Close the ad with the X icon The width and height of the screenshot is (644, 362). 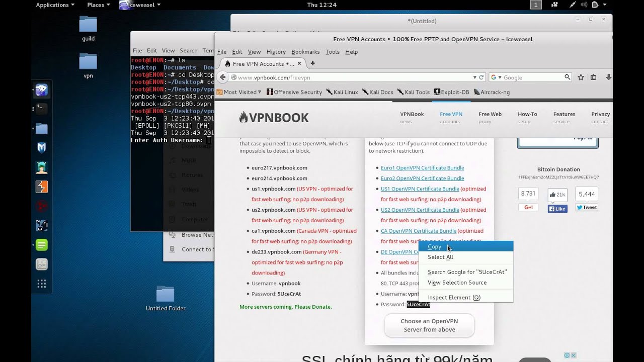[x=573, y=355]
